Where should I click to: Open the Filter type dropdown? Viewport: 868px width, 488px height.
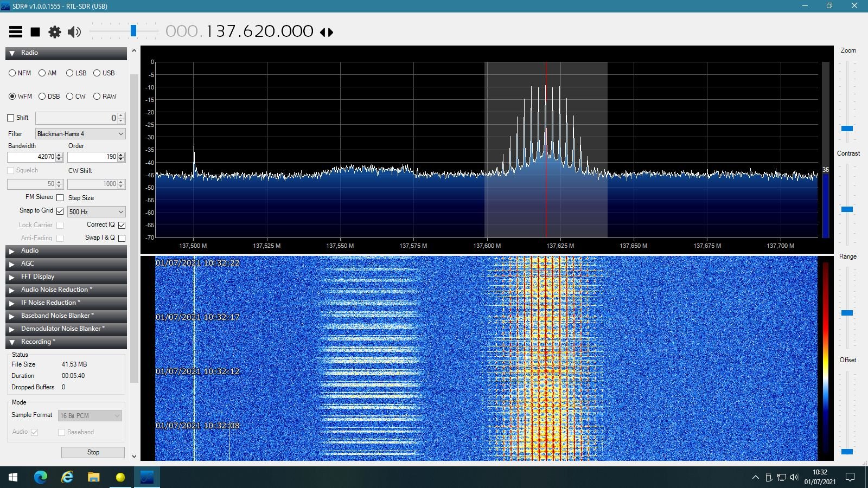pyautogui.click(x=80, y=134)
